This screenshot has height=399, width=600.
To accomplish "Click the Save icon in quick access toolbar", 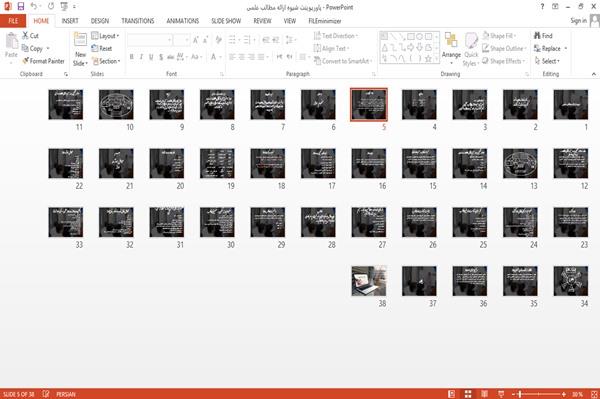I will coord(21,7).
